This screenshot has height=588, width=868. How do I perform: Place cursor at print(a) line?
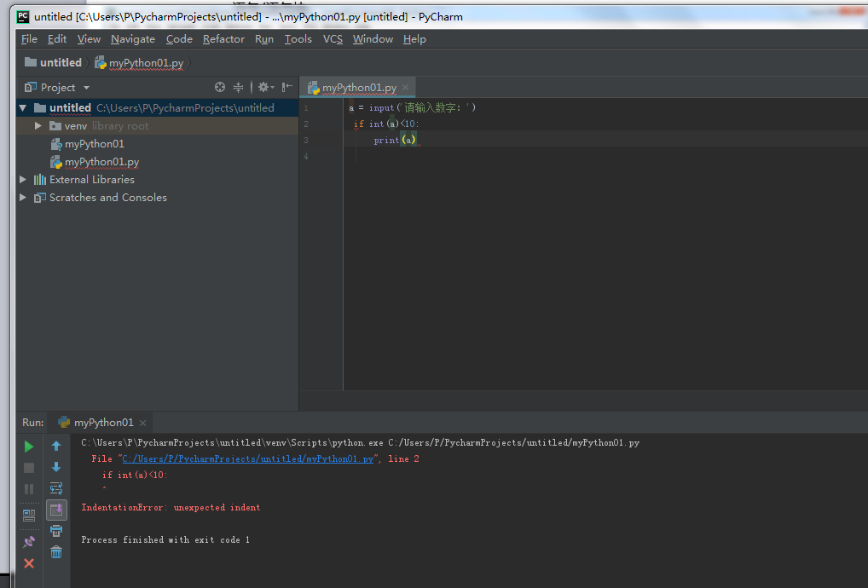396,141
